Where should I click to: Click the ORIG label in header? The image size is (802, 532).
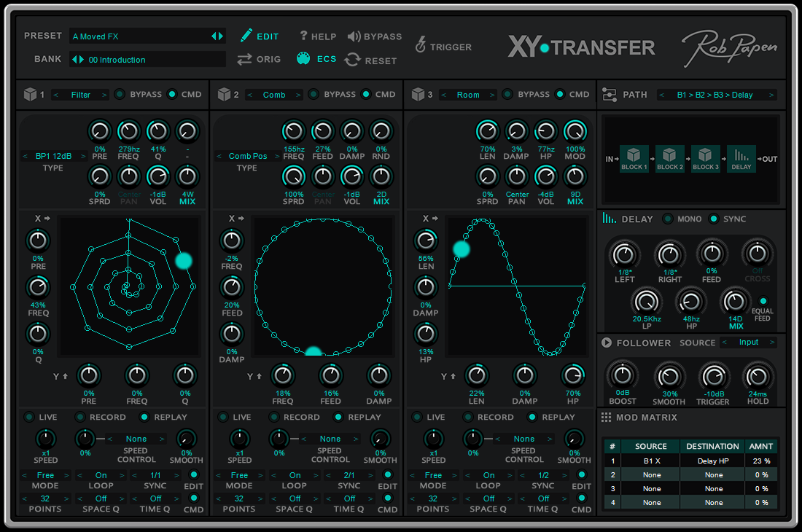[x=268, y=59]
